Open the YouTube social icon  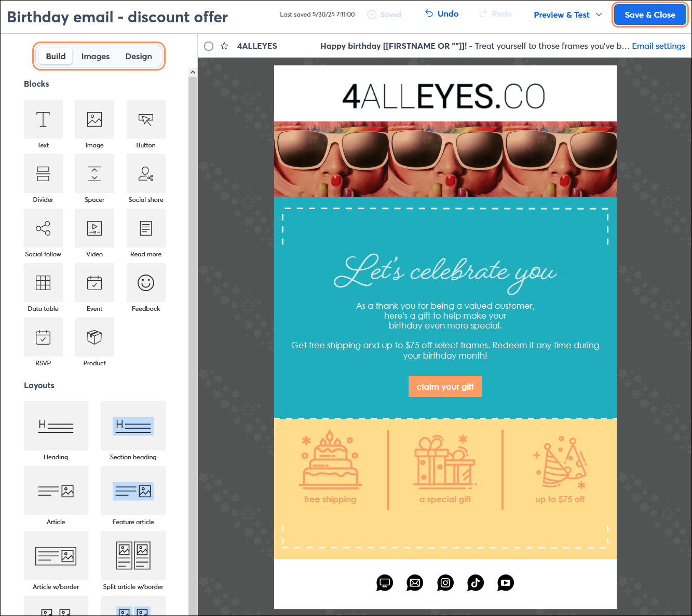[x=506, y=583]
